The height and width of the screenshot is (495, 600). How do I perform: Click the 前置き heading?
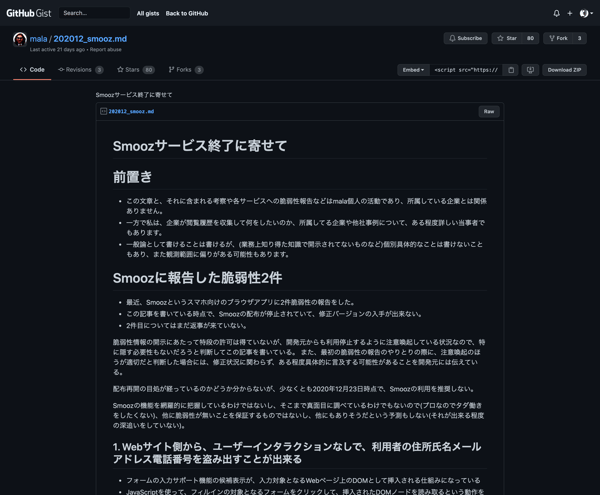pyautogui.click(x=132, y=177)
